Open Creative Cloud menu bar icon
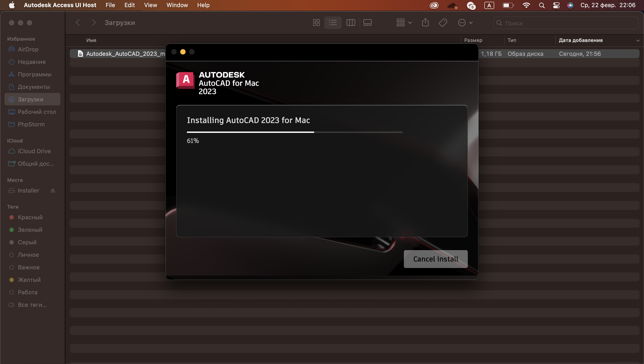 tap(434, 5)
